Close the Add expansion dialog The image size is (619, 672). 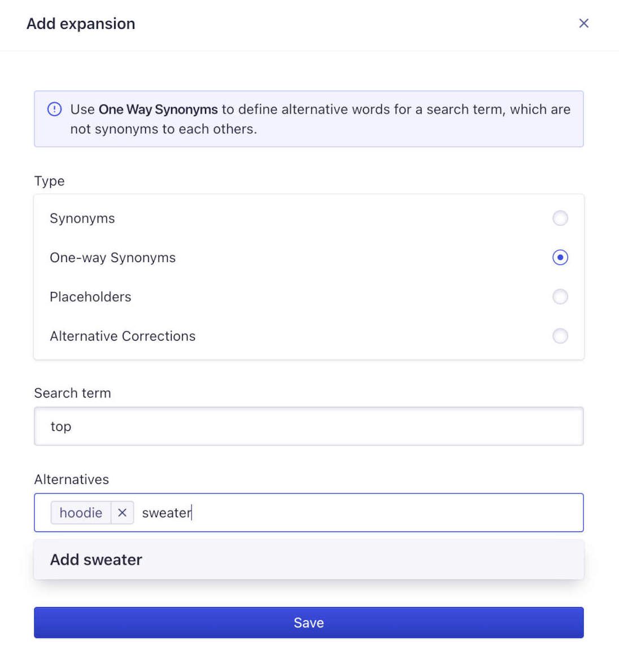coord(583,23)
